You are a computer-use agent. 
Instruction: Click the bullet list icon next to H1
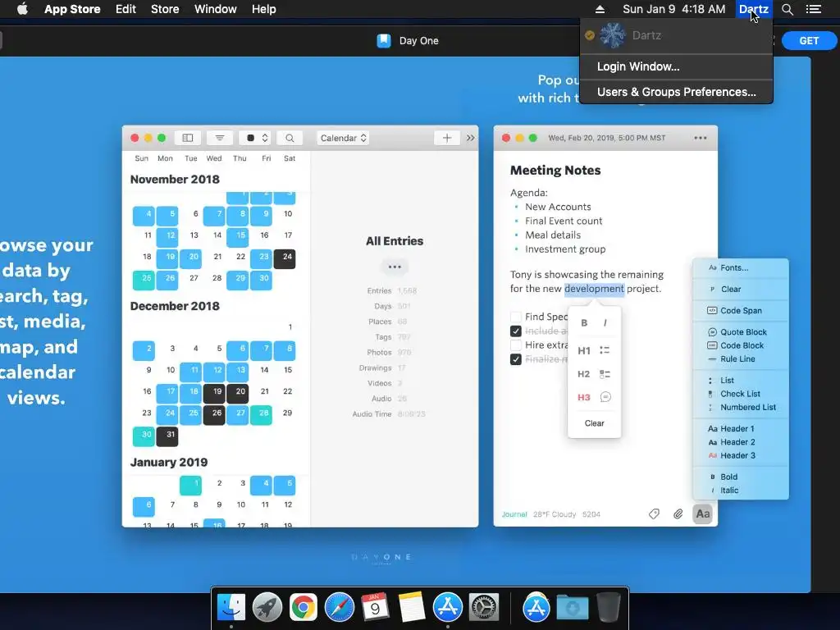pyautogui.click(x=605, y=350)
